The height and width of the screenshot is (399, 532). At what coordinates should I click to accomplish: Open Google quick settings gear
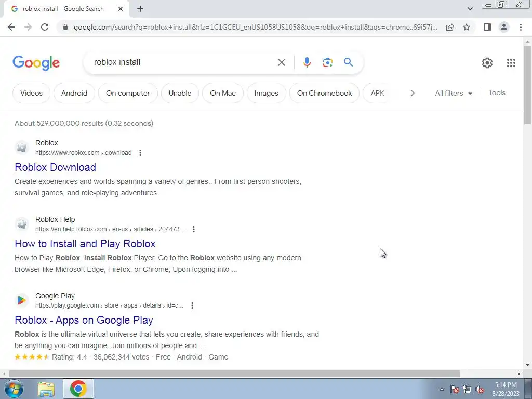click(x=487, y=63)
